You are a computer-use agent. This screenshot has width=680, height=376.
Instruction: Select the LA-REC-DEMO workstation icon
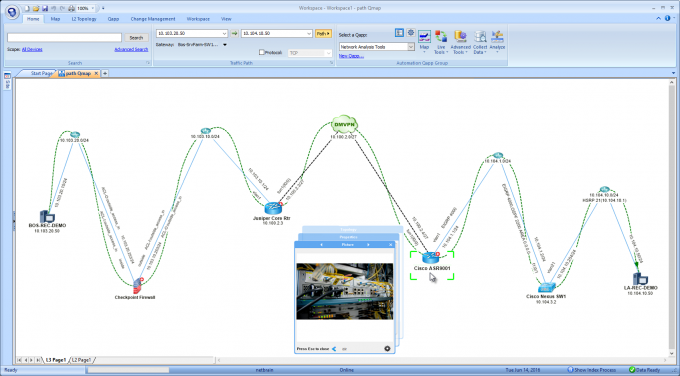point(640,278)
